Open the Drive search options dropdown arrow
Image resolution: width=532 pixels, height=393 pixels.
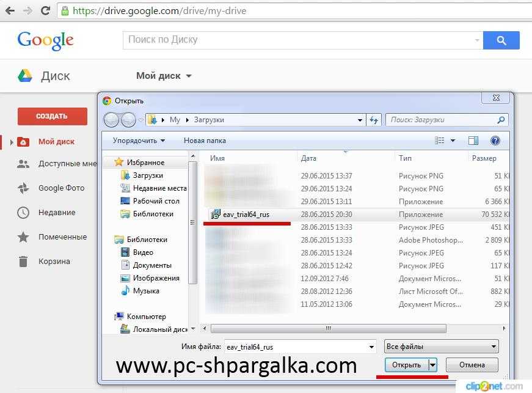(477, 40)
